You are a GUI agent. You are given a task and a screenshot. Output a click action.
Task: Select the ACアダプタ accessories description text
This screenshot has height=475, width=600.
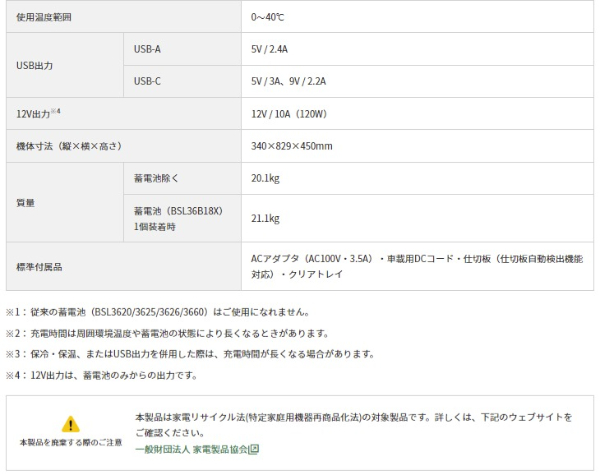tap(417, 266)
